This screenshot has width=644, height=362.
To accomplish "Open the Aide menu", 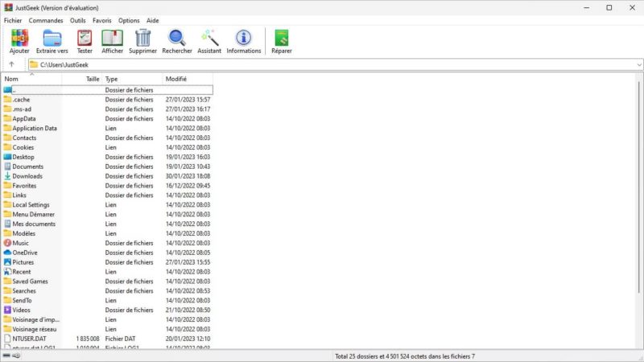I will 152,21.
